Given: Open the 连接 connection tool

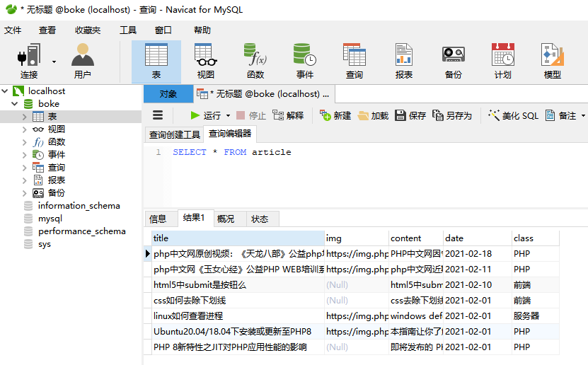Looking at the screenshot, I should click(29, 62).
